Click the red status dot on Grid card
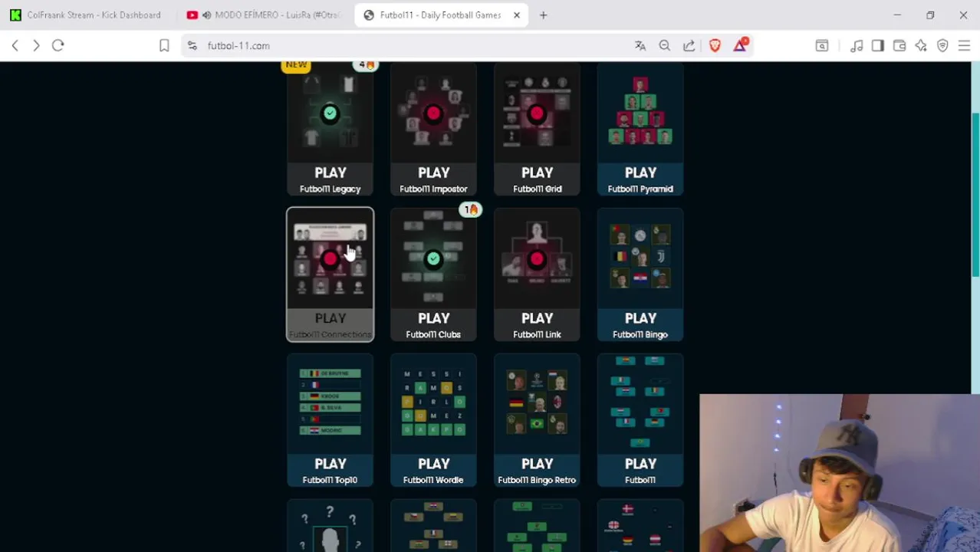 tap(537, 113)
